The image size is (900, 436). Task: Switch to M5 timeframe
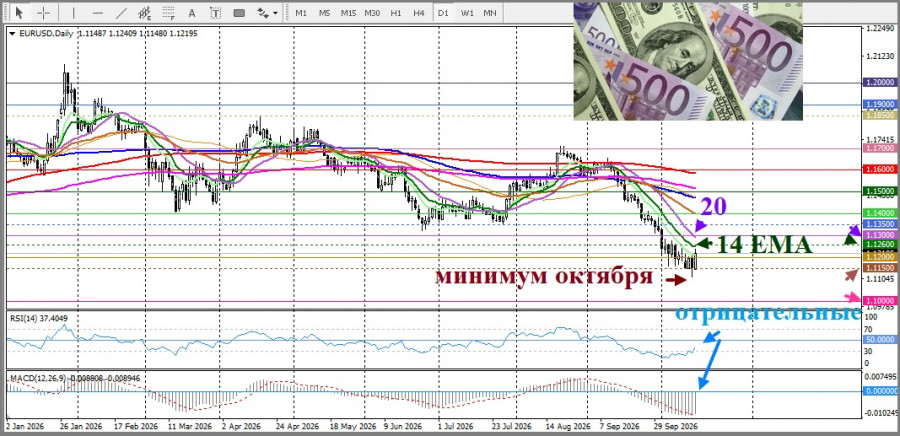pos(324,12)
